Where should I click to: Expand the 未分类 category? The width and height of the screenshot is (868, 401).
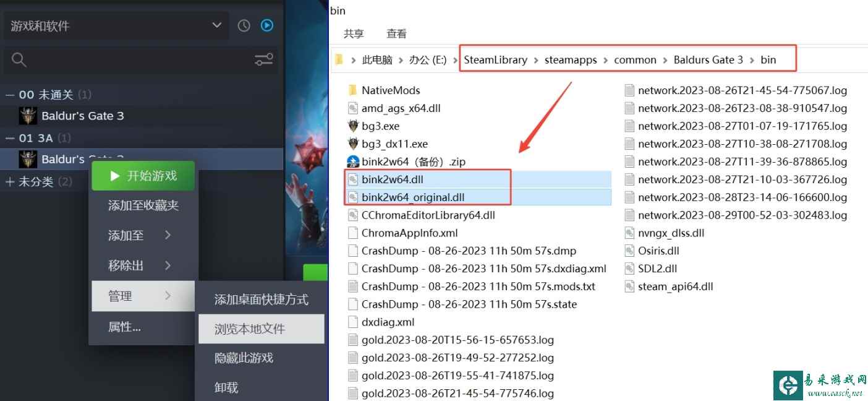tap(10, 182)
